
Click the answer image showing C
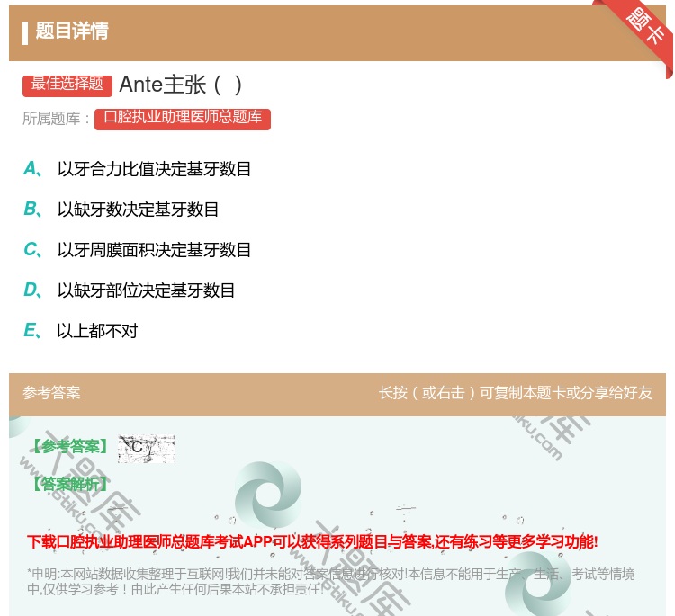click(x=147, y=448)
